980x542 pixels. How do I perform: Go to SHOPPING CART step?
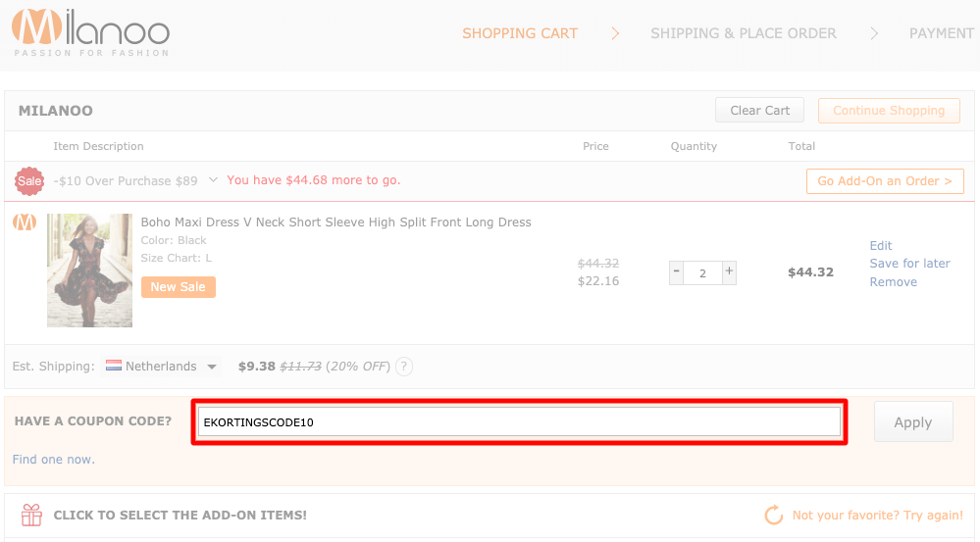[x=520, y=33]
